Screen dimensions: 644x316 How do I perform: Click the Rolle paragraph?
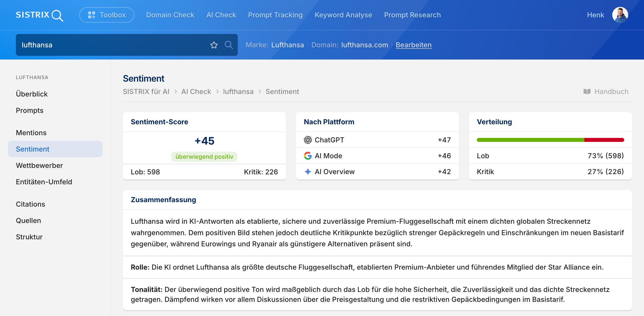367,267
